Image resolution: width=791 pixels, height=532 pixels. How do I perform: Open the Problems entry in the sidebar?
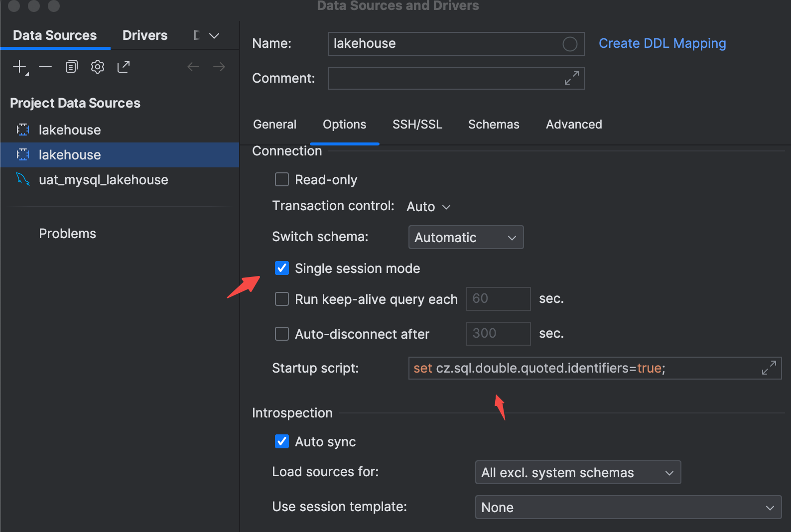pyautogui.click(x=68, y=234)
